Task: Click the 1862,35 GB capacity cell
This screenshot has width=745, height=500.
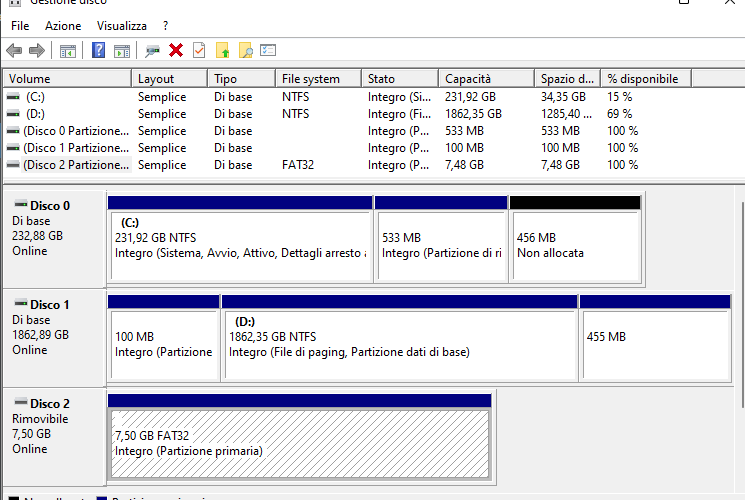Action: pyautogui.click(x=473, y=114)
